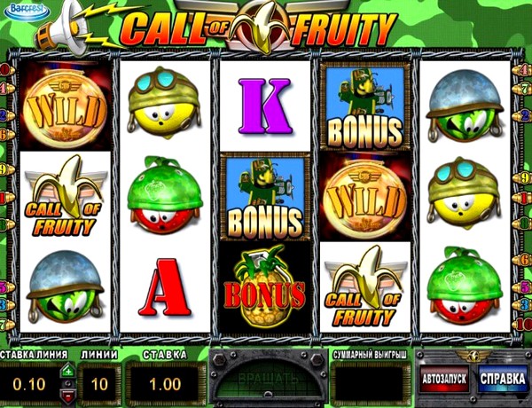Viewport: 532px width, 408px height.
Task: Click the megaphone icon in header
Action: 64,27
